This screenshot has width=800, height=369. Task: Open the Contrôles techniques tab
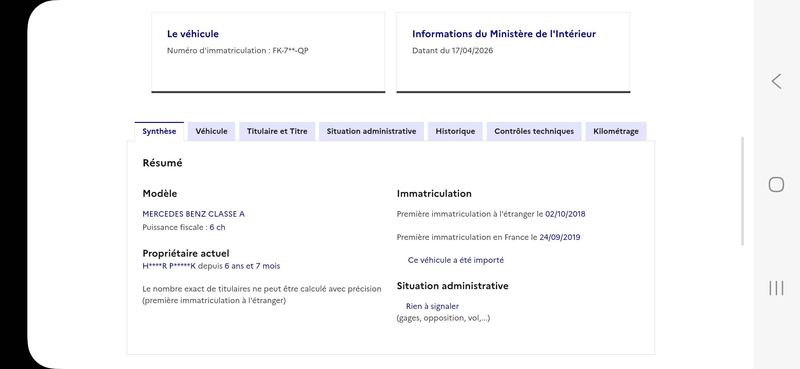pos(534,131)
